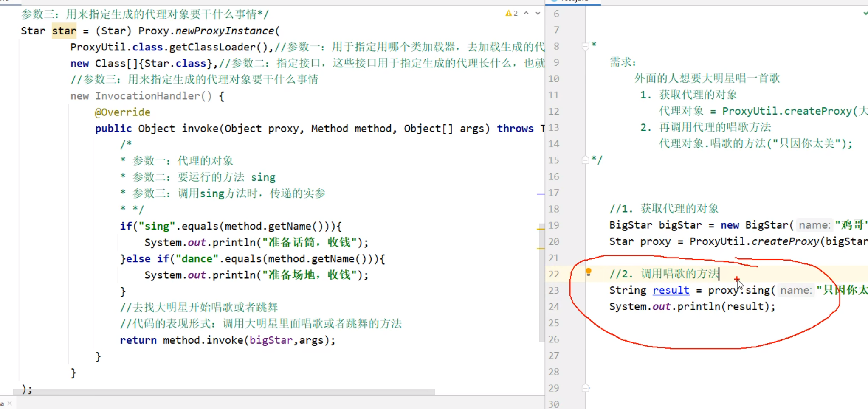This screenshot has height=409, width=868.
Task: Click line number 22 in the gutter
Action: click(x=553, y=274)
